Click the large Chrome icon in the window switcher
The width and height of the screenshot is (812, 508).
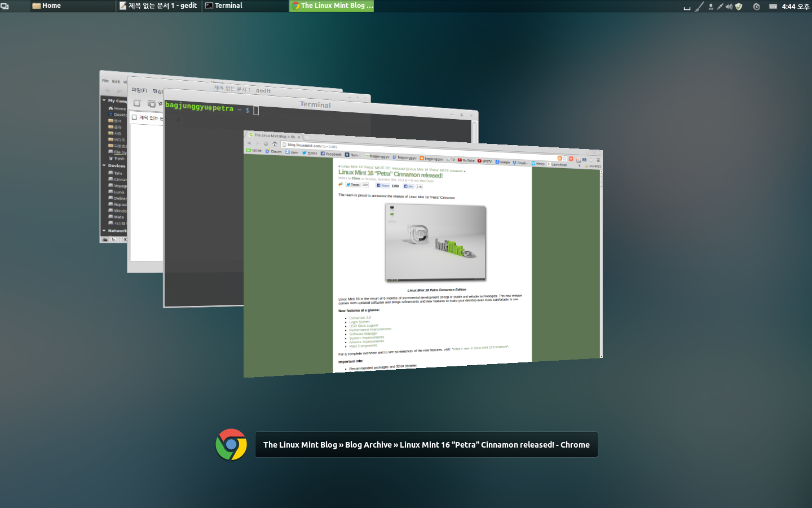tap(231, 445)
